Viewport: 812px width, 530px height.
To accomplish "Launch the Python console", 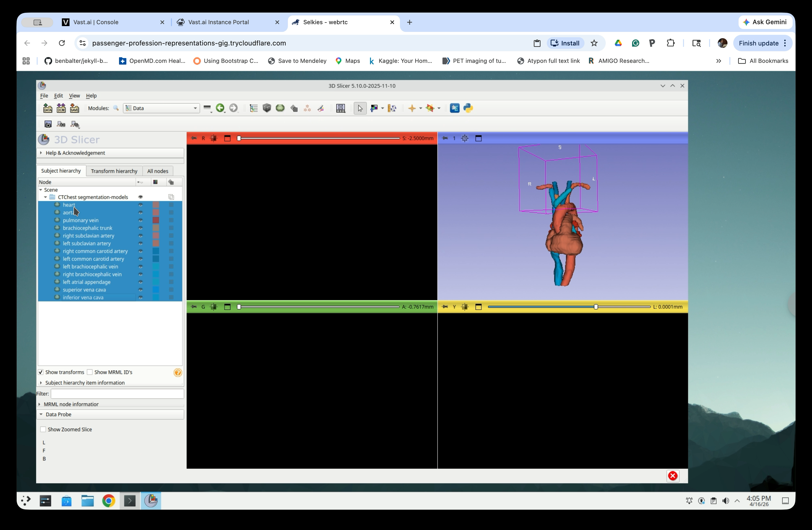I will pos(468,108).
